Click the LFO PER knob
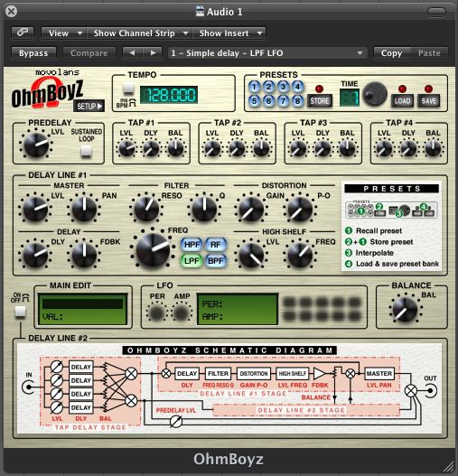The image size is (458, 476). tap(156, 313)
